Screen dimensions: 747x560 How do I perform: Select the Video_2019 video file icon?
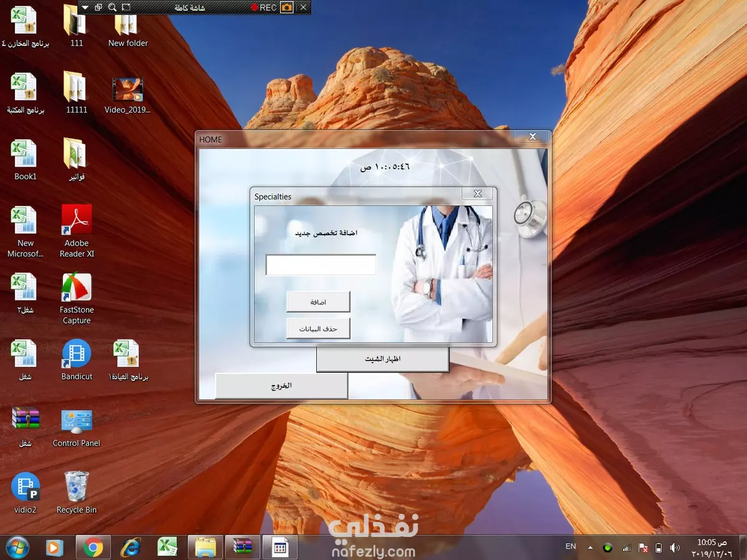point(128,96)
